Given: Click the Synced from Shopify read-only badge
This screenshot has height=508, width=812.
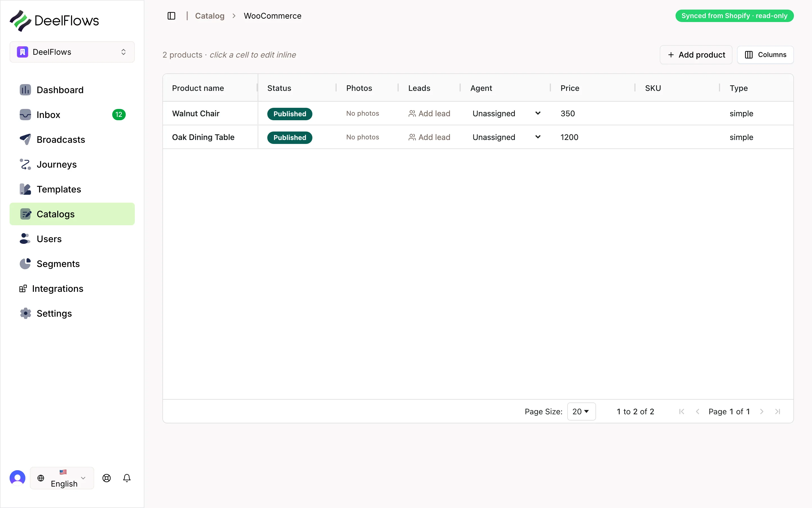Looking at the screenshot, I should pos(734,16).
